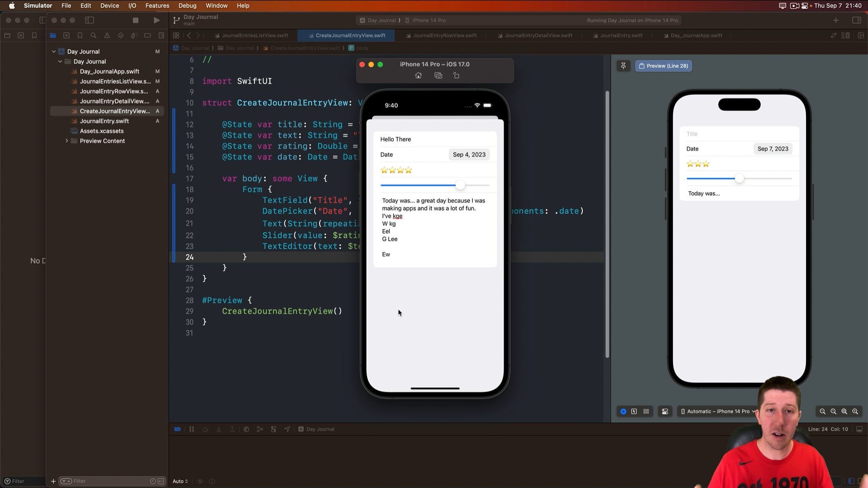Screen dimensions: 868x488
Task: Open the Debug menu in menu bar
Action: point(187,6)
